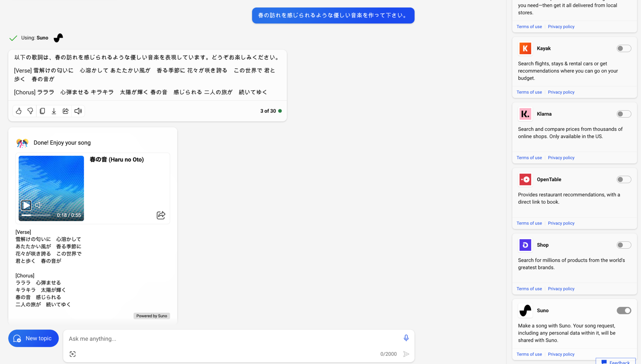The width and height of the screenshot is (641, 364).
Task: Open Suno Privacy policy link
Action: coord(561,354)
